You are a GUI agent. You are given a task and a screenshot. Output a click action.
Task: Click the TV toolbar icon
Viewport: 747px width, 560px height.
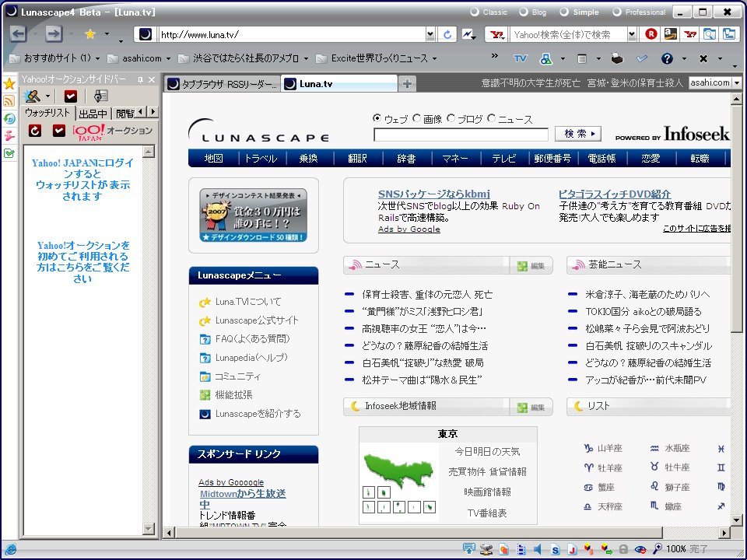coord(521,58)
